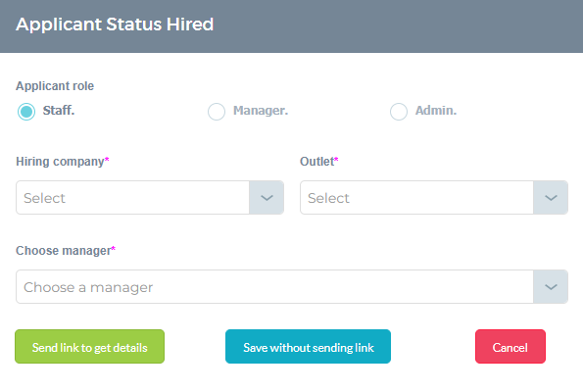The height and width of the screenshot is (392, 583).
Task: Open the Hiring company Select field
Action: click(x=150, y=198)
